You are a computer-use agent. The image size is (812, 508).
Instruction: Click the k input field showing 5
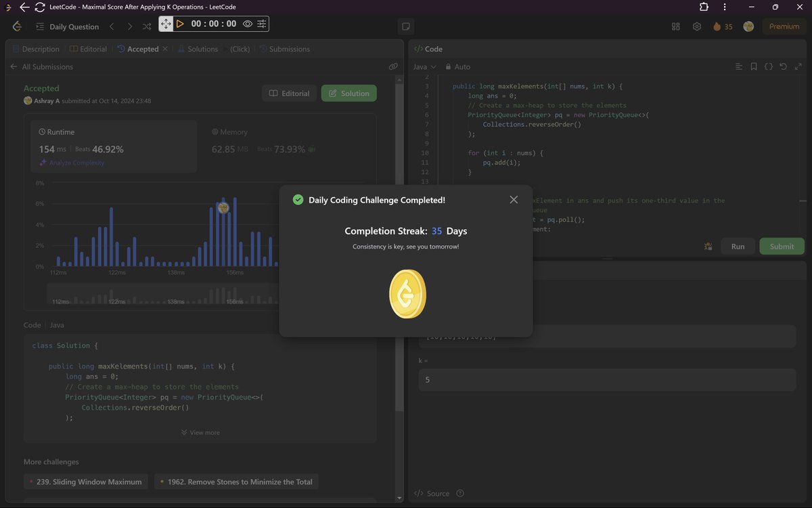pyautogui.click(x=607, y=380)
